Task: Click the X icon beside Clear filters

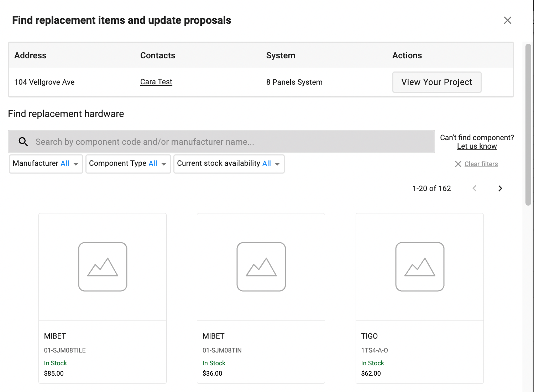Action: click(458, 164)
